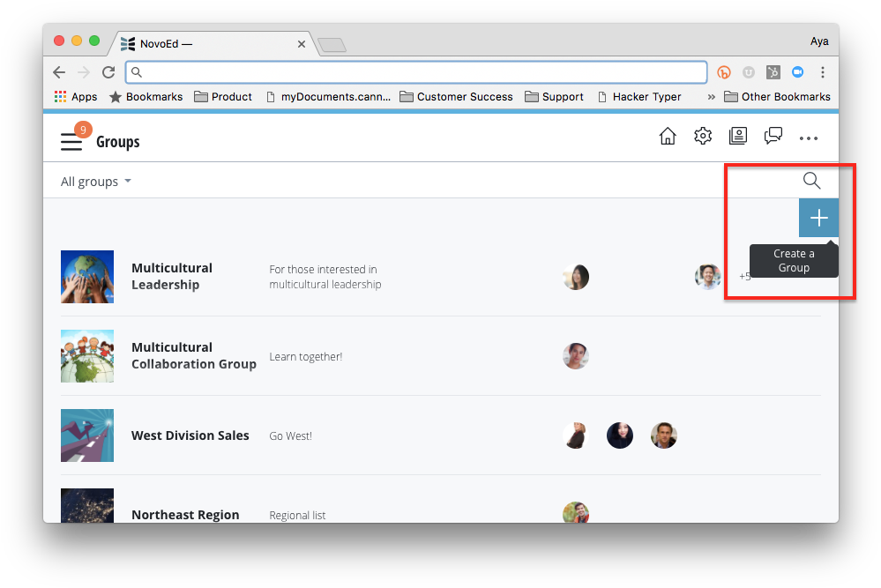Reload the page with the refresh icon

(108, 72)
